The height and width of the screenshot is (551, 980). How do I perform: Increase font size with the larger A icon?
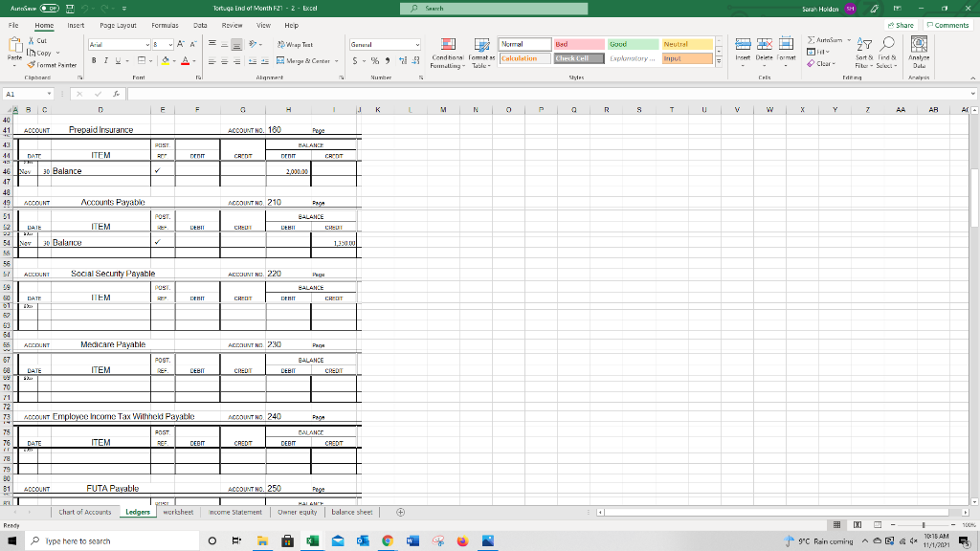pos(181,44)
